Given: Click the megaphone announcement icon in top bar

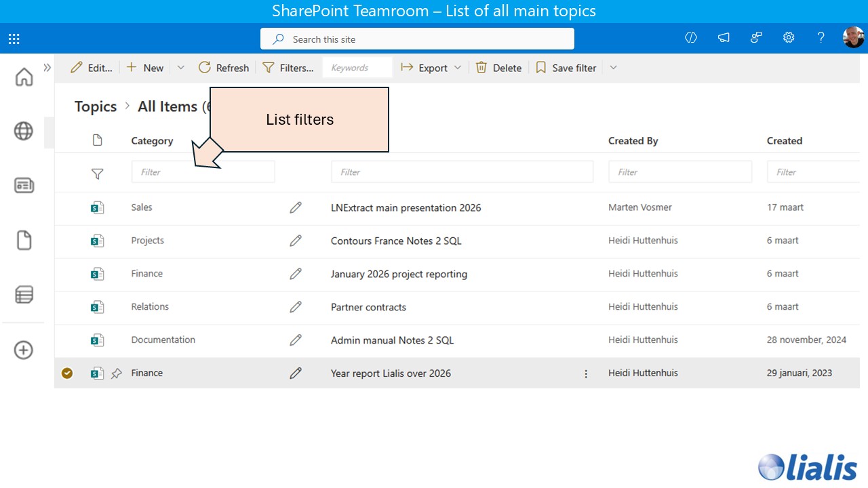Looking at the screenshot, I should pyautogui.click(x=724, y=37).
